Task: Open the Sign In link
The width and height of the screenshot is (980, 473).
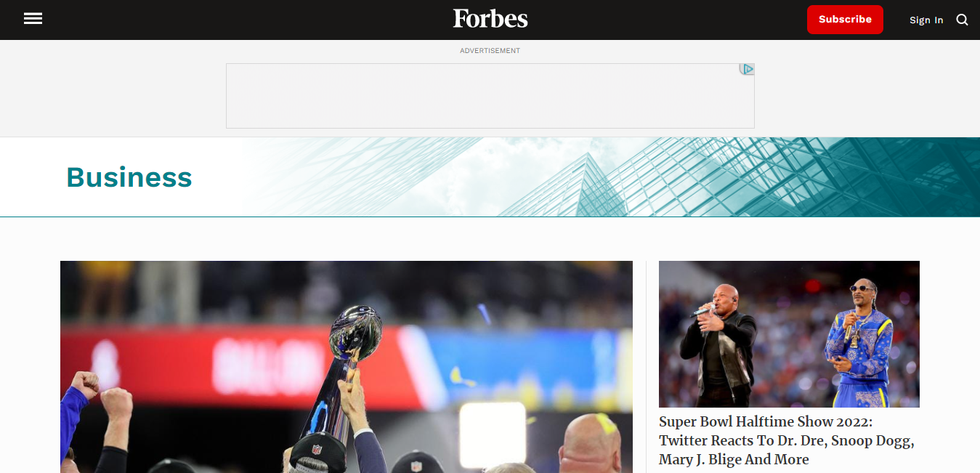Action: point(926,20)
